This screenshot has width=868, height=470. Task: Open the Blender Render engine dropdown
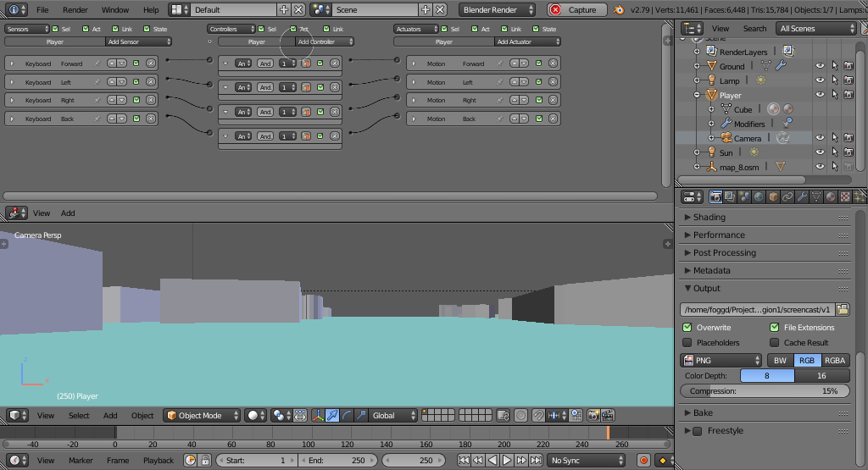(x=498, y=10)
